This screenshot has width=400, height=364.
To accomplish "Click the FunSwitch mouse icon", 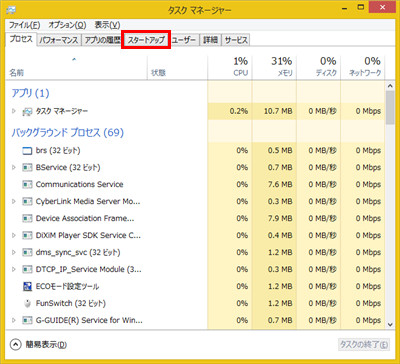I will point(28,303).
